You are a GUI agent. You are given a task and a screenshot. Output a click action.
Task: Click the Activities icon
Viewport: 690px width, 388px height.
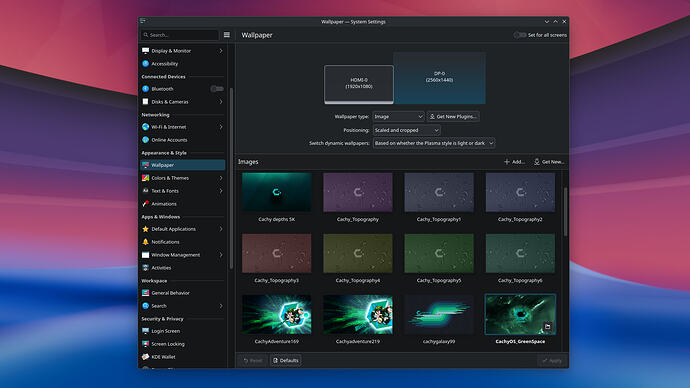(x=145, y=267)
